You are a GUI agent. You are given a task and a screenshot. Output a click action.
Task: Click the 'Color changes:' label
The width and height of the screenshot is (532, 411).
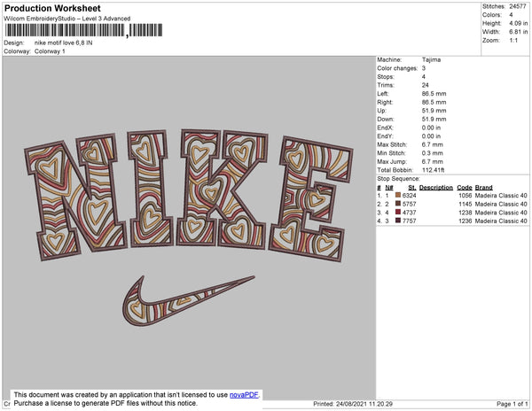pyautogui.click(x=397, y=68)
